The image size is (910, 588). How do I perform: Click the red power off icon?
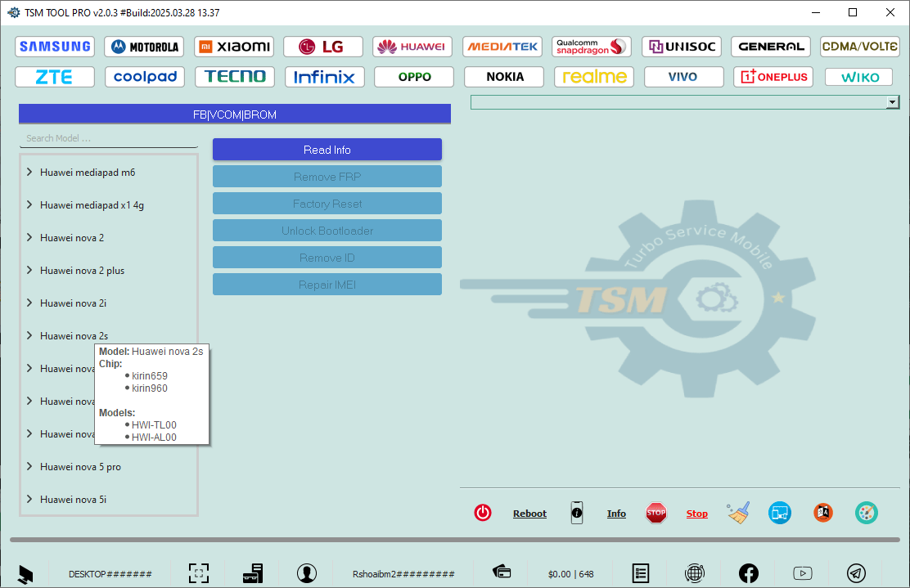pos(483,513)
